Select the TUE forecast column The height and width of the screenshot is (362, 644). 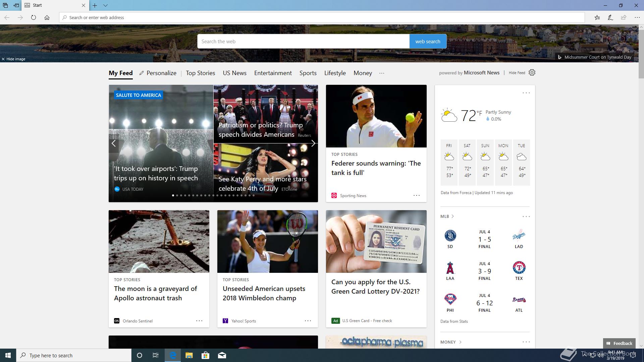tap(522, 162)
